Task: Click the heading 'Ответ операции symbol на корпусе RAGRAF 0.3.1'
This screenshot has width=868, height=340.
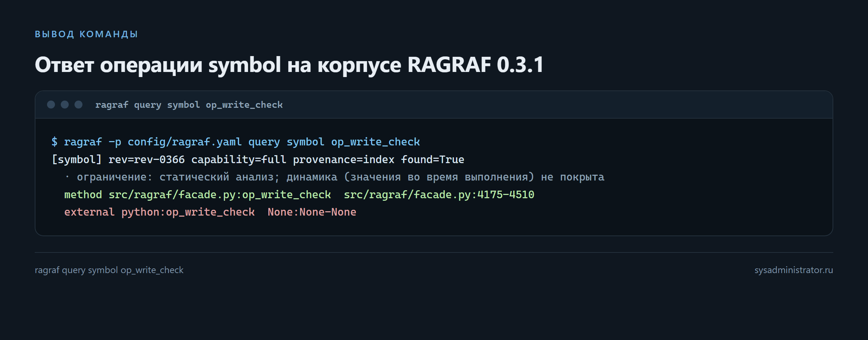Action: 289,65
